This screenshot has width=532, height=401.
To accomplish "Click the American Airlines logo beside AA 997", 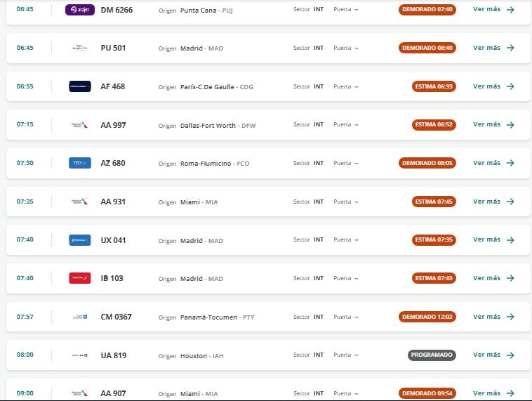I will point(80,124).
